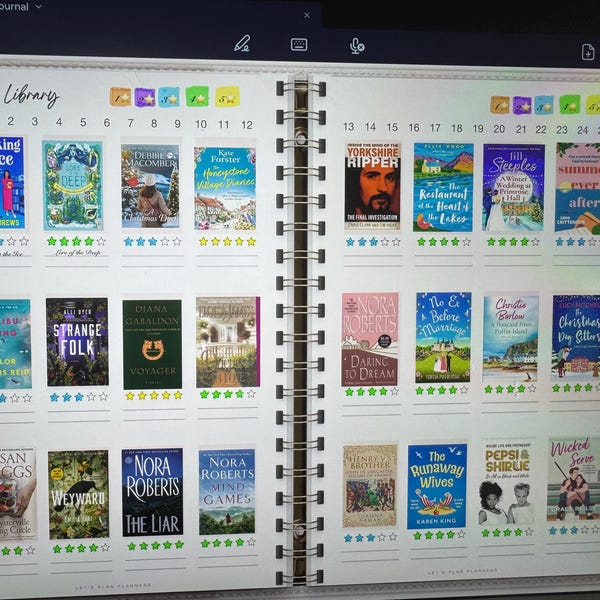Jump to library page 7
This screenshot has height=600, width=600.
tap(130, 123)
